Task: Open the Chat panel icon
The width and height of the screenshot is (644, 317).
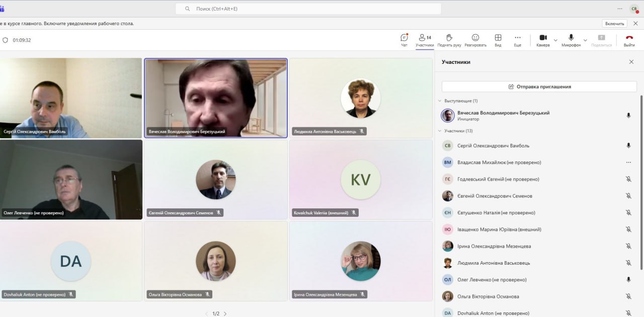Action: (x=404, y=38)
